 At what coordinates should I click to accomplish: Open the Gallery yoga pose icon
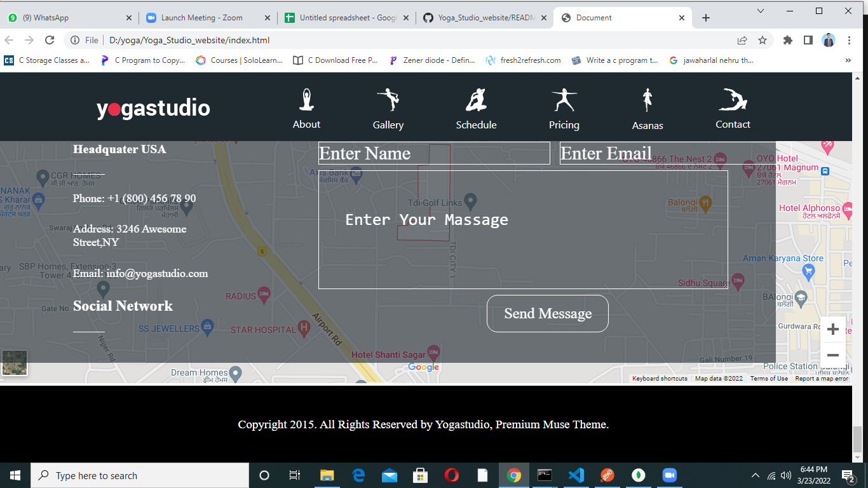tap(388, 100)
